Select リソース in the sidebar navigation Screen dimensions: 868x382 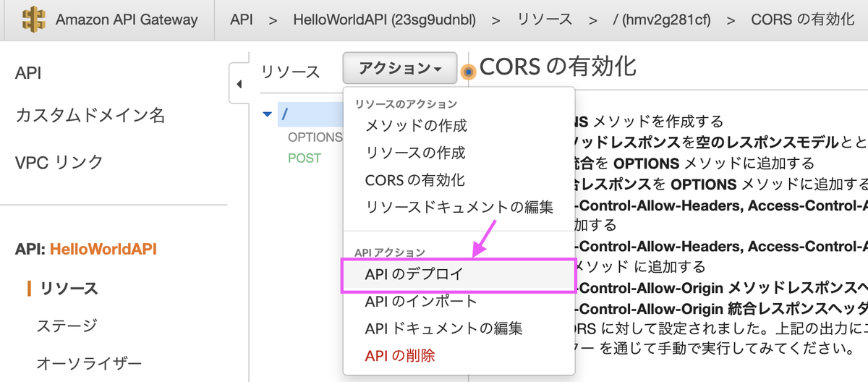[x=69, y=289]
